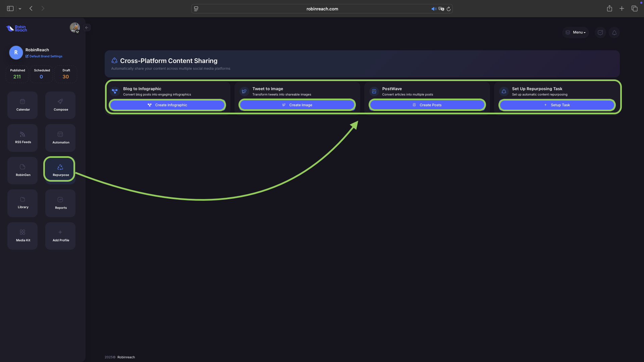
Task: Click the Safari address bar
Action: click(x=322, y=9)
